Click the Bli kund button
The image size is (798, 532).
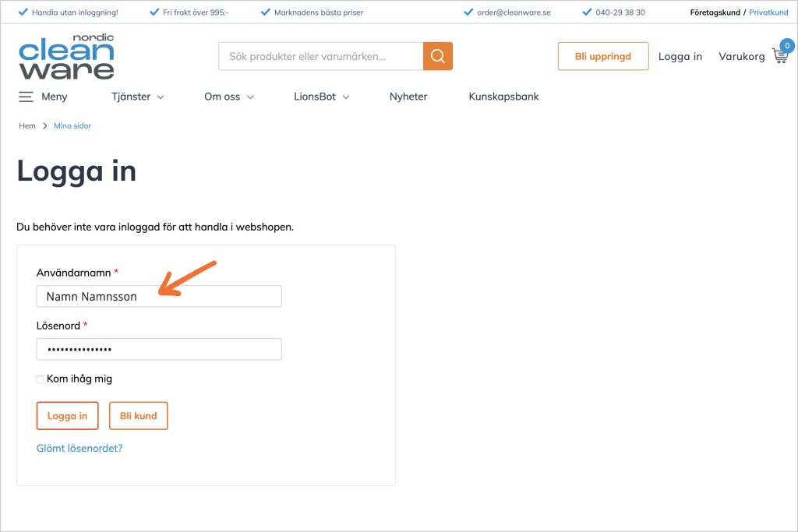138,416
